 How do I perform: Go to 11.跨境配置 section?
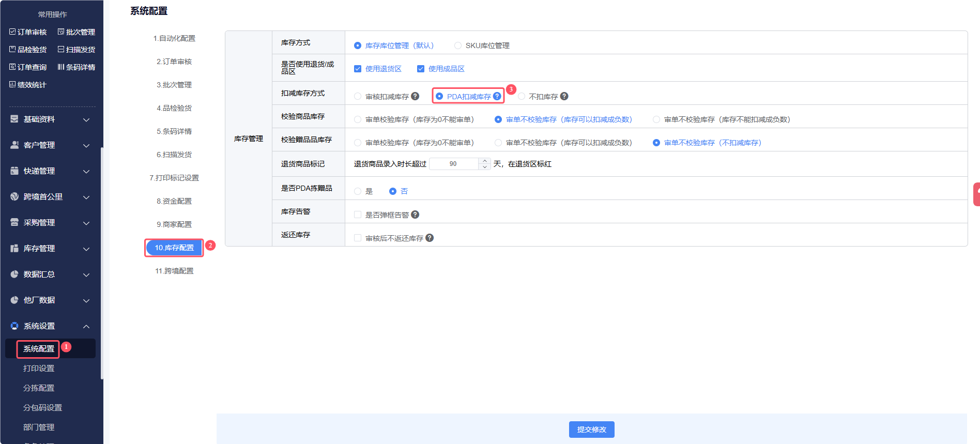click(174, 271)
